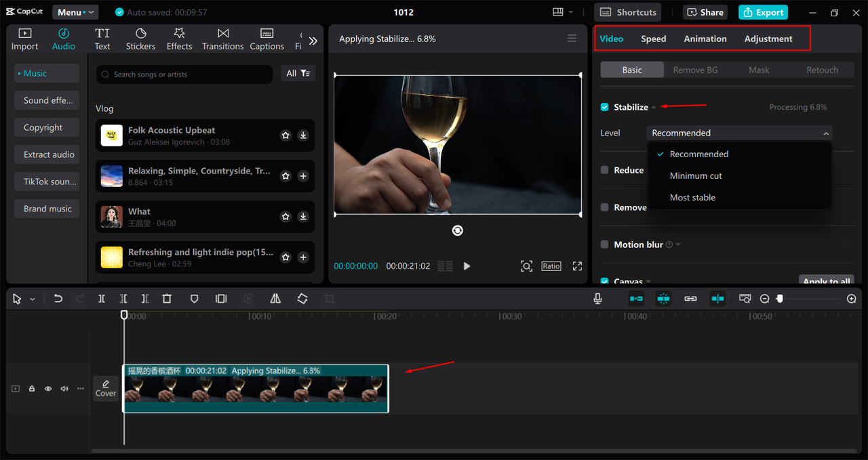Toggle the preview axis icon
Viewport: 868px width, 460px height.
pyautogui.click(x=717, y=299)
